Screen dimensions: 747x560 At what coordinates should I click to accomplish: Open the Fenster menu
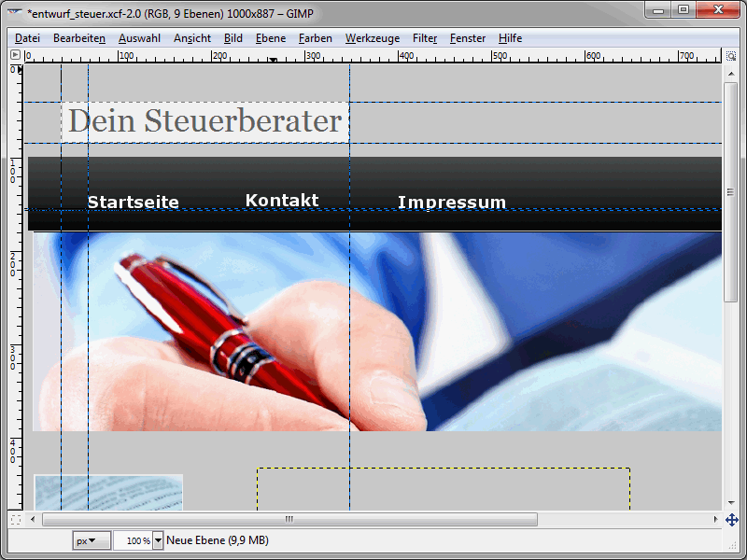coord(468,38)
